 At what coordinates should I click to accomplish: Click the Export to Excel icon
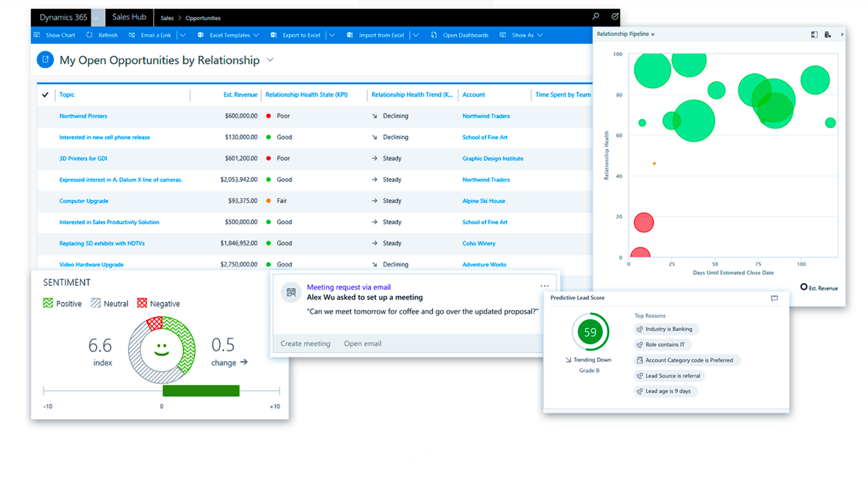point(274,35)
